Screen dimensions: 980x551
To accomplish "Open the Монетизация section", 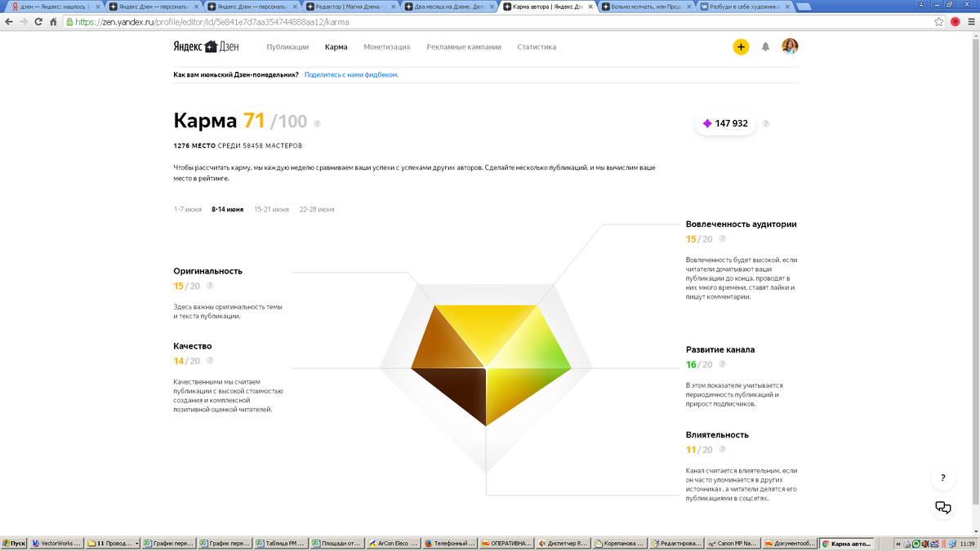I will (x=387, y=47).
